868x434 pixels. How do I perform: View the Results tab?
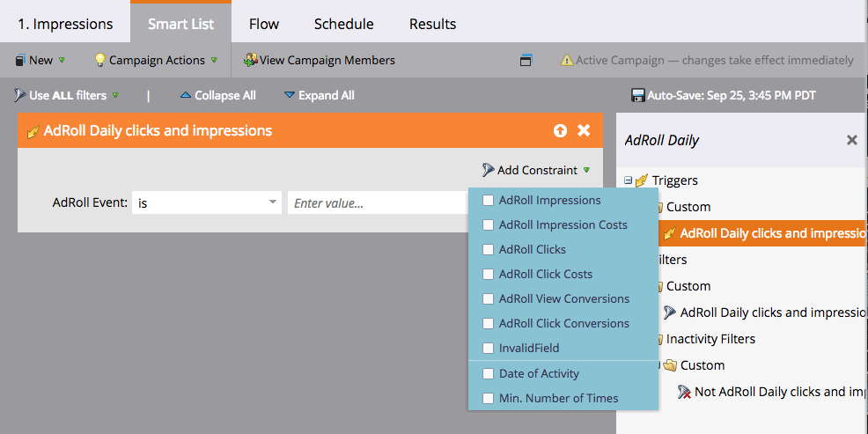(433, 24)
